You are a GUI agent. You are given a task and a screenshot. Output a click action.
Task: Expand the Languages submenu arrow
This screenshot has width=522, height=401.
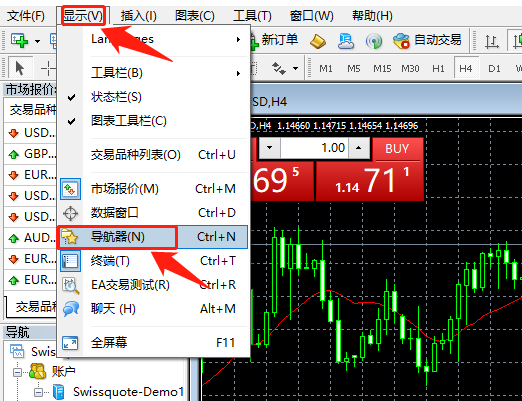click(x=238, y=39)
